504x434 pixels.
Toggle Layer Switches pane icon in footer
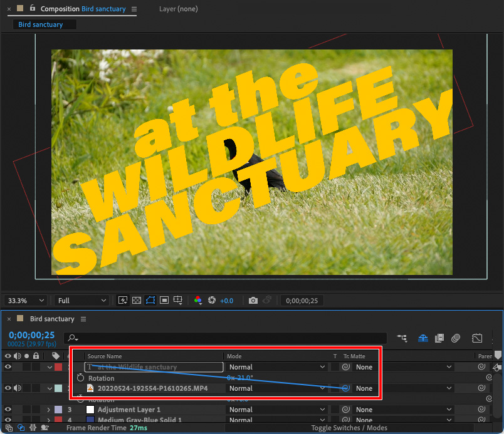(x=9, y=428)
